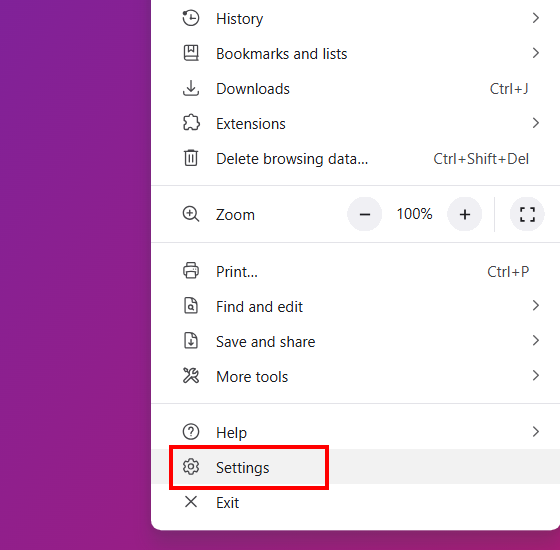Screen dimensions: 560x550
Task: Click the Zoom magnifier icon
Action: pos(191,214)
